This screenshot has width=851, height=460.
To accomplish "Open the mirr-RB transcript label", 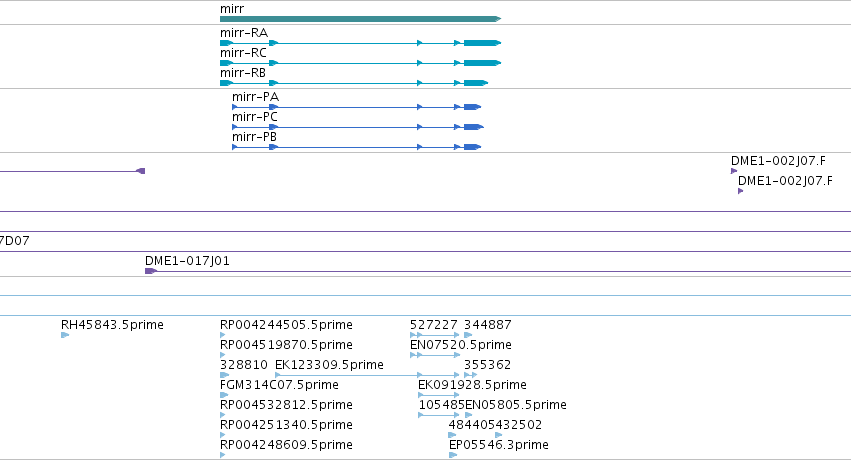I will (x=243, y=73).
